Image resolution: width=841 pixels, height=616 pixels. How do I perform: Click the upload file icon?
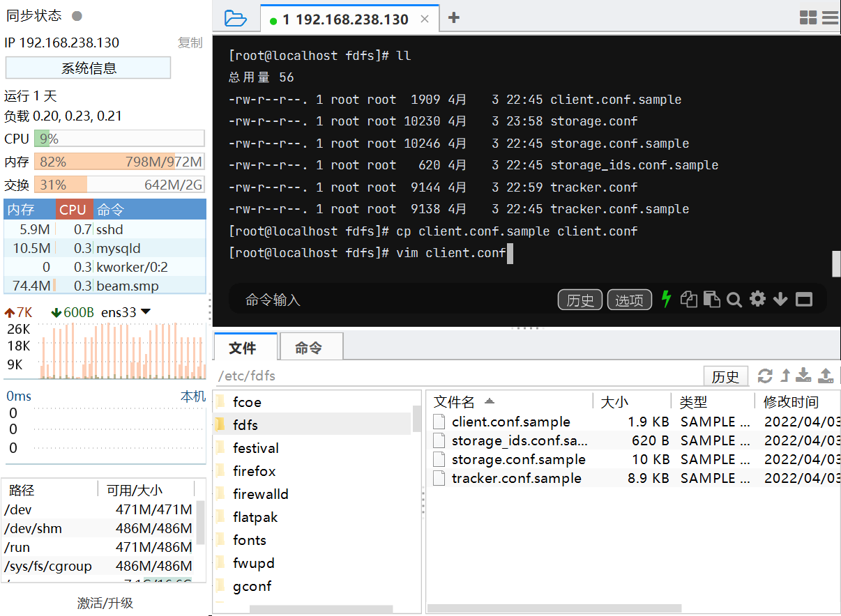click(x=826, y=376)
